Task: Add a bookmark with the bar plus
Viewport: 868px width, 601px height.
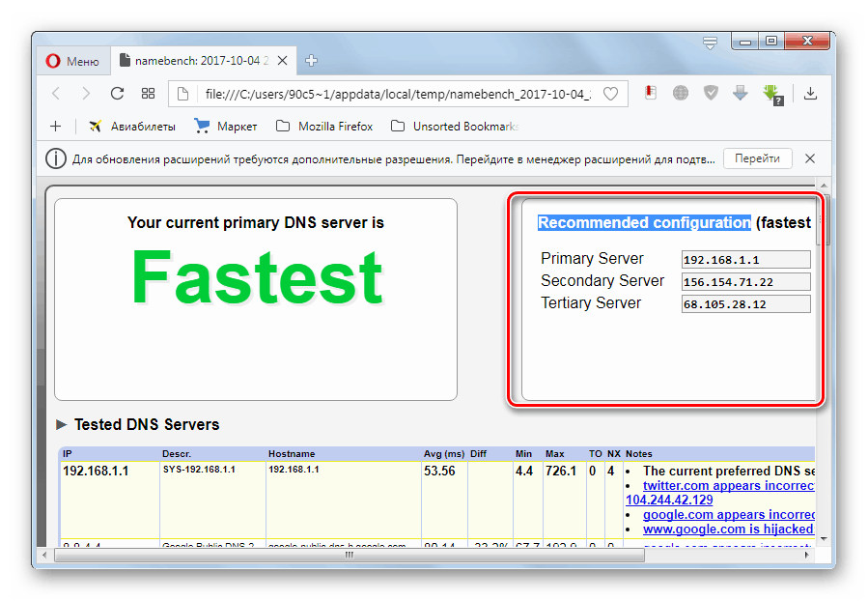Action: point(55,127)
